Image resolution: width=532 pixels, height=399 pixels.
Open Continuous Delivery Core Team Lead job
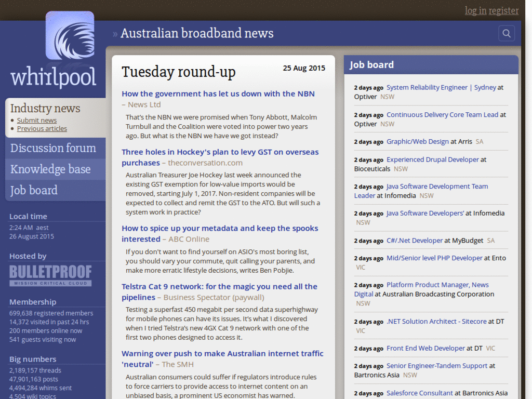(x=442, y=115)
